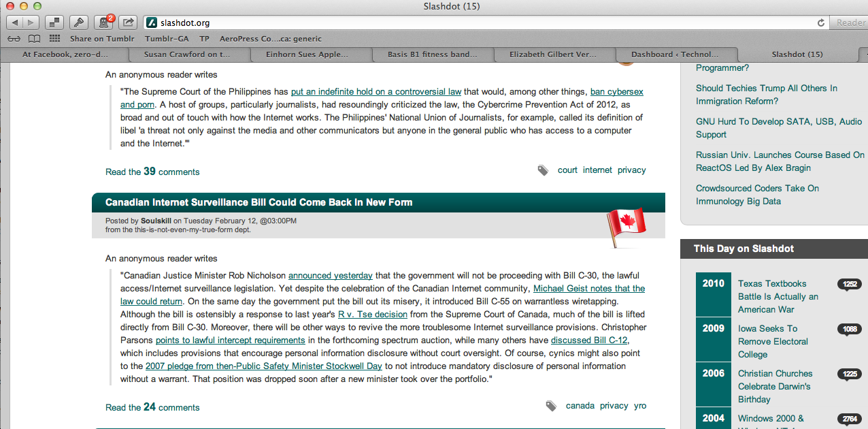Image resolution: width=868 pixels, height=429 pixels.
Task: Open Top Sites grid icon
Action: 54,39
